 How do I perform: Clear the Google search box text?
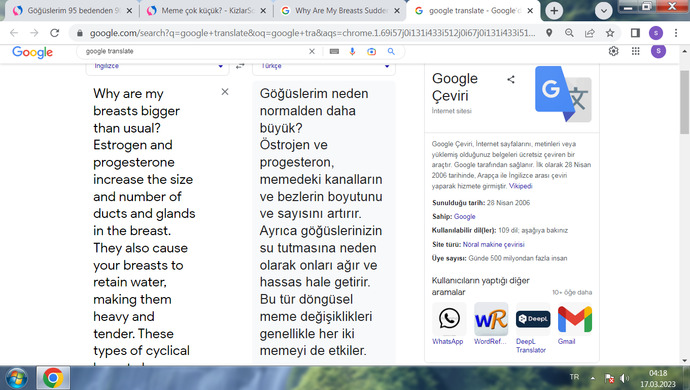pos(312,52)
